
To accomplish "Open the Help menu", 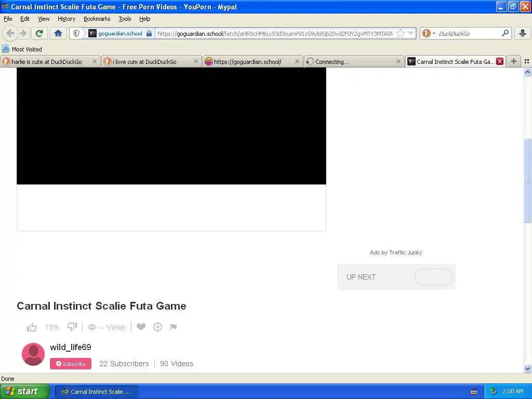I will coord(145,19).
